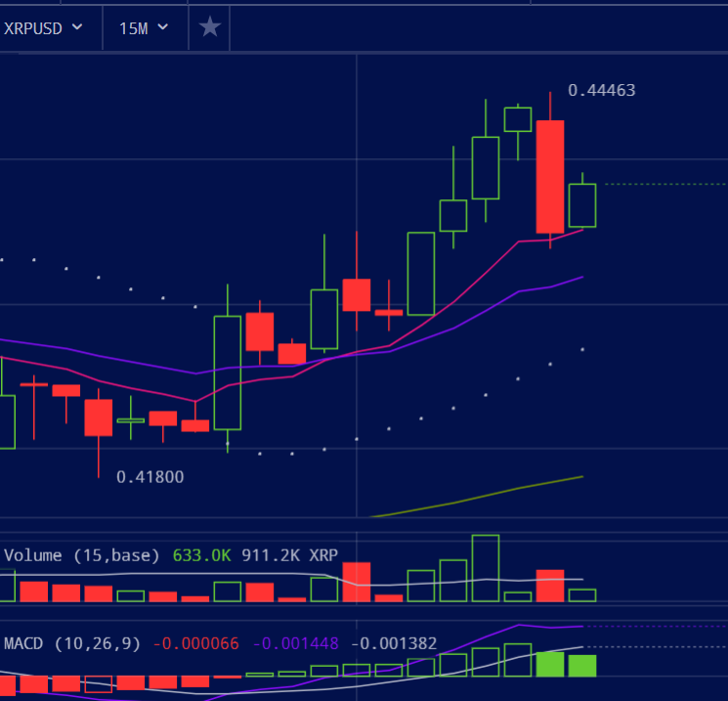Click the MACD (10,26,9) indicator label
This screenshot has height=701, width=728.
coord(72,644)
